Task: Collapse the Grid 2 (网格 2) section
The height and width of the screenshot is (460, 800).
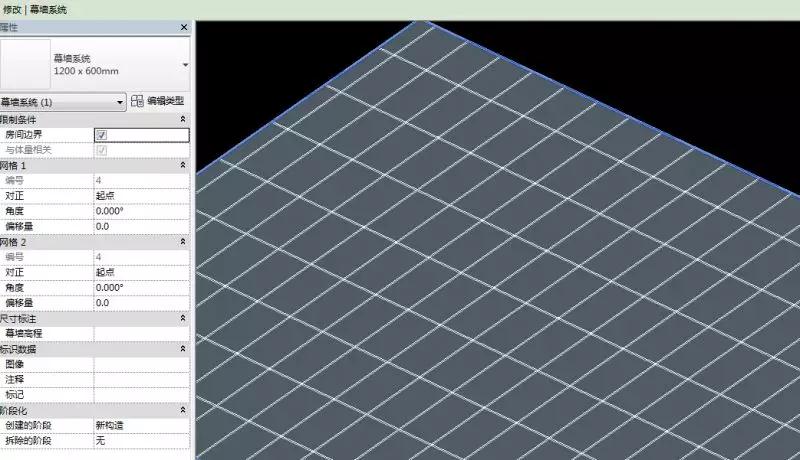Action: 183,241
